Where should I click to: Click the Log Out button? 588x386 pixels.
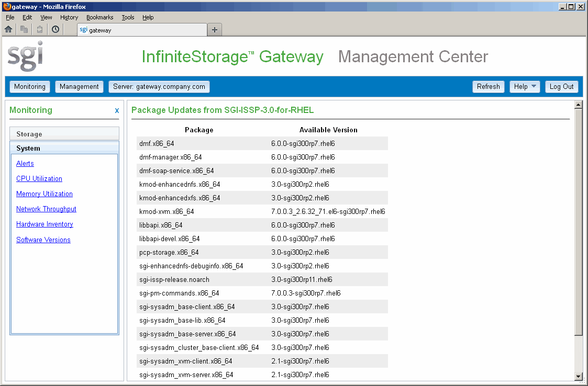(561, 87)
